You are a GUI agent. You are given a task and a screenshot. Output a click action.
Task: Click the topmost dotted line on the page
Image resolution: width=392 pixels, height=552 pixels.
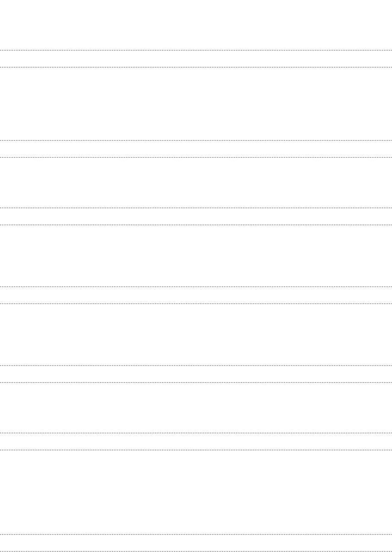pyautogui.click(x=196, y=50)
